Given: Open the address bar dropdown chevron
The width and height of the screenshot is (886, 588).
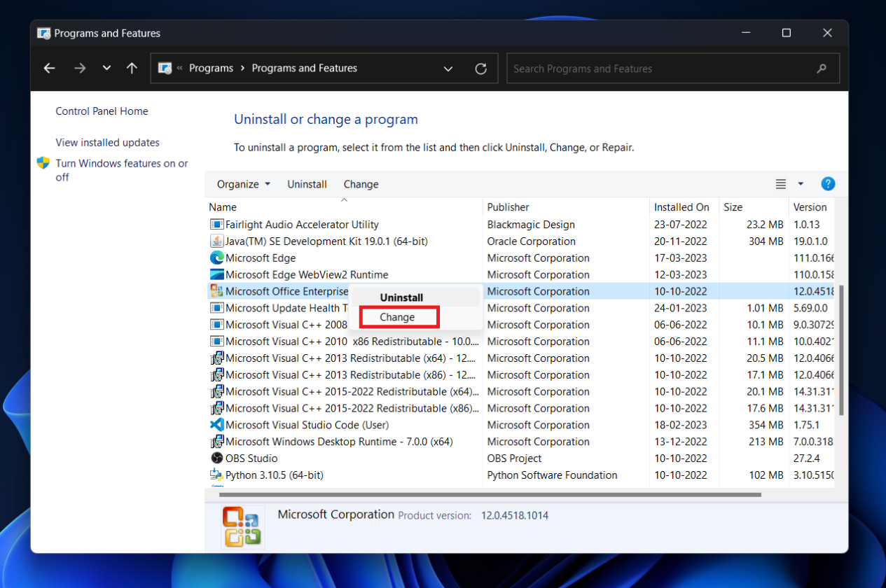Looking at the screenshot, I should pyautogui.click(x=448, y=68).
